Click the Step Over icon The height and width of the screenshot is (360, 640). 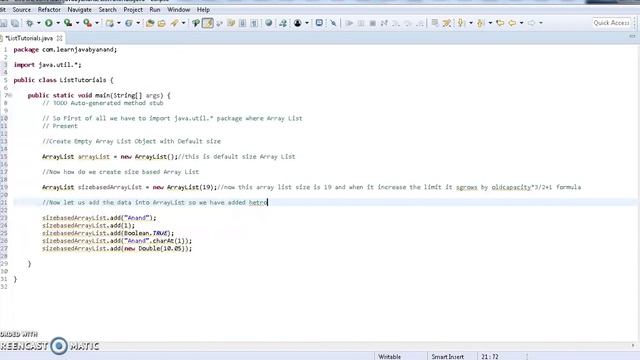(408, 23)
